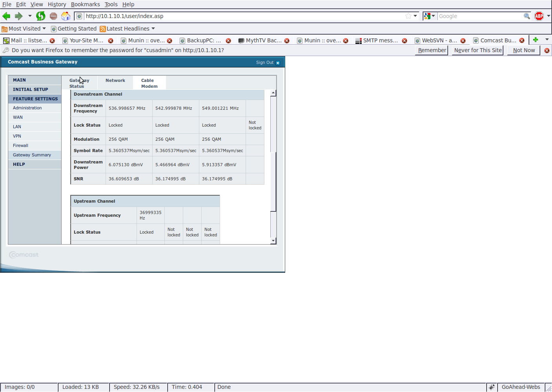Screen dimensions: 552x392
Task: Click the red Stop loading icon
Action: click(53, 16)
